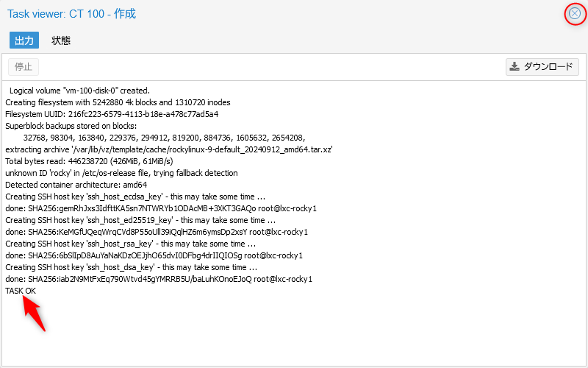Click the ssh_host_dsa_key creation line
This screenshot has height=368, width=588.
coord(131,267)
